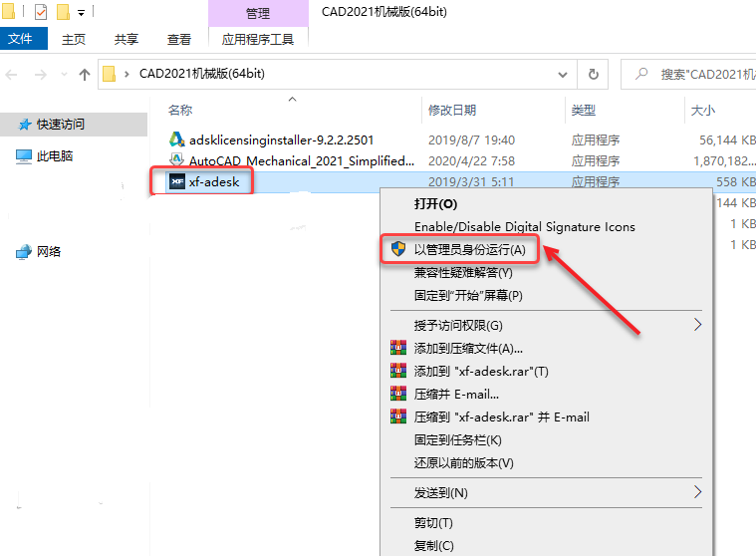Open the recent locations dropdown arrow
756x556 pixels.
pyautogui.click(x=64, y=75)
